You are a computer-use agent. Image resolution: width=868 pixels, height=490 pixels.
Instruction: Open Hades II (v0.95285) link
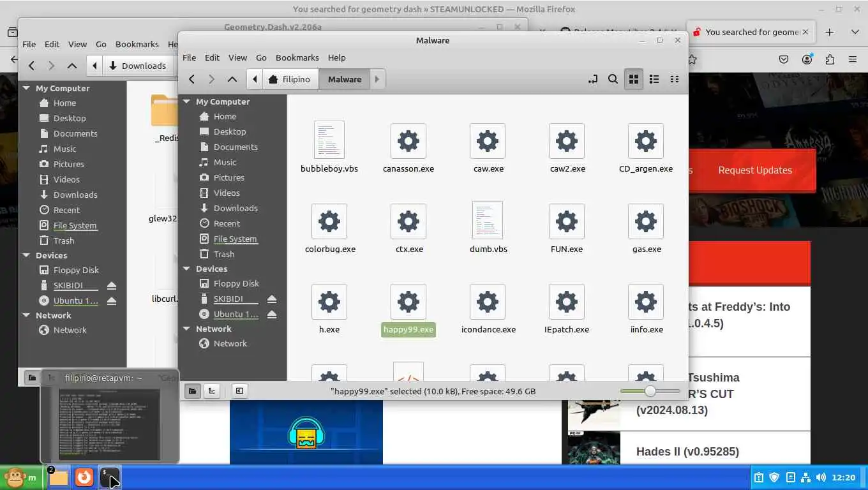[x=687, y=452]
